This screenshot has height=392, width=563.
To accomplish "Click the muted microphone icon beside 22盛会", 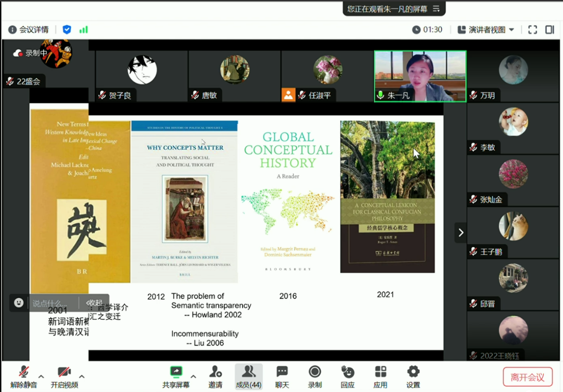I will 10,82.
